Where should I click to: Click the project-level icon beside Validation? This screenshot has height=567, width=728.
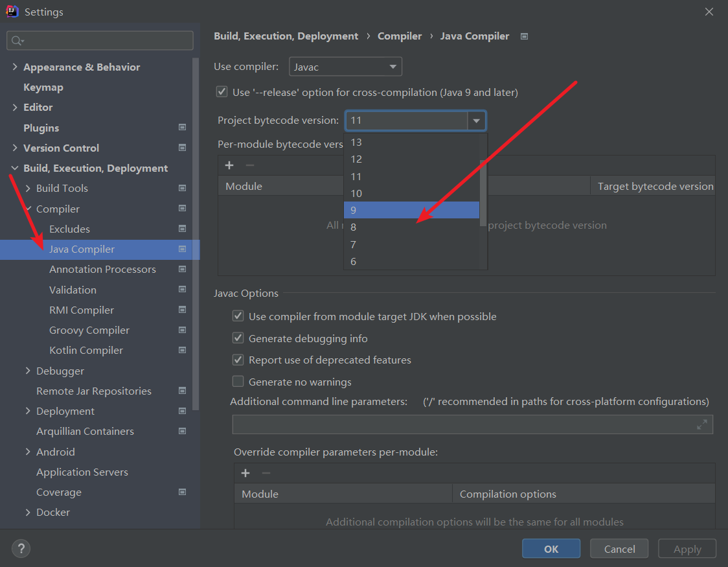pos(182,289)
